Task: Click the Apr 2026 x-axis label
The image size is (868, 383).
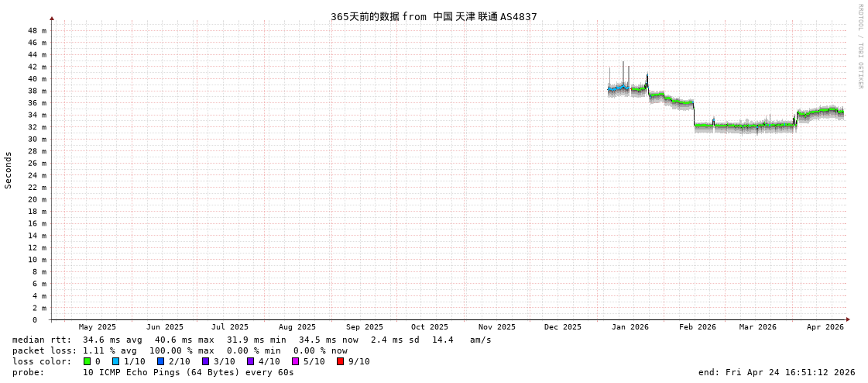Action: 825,327
